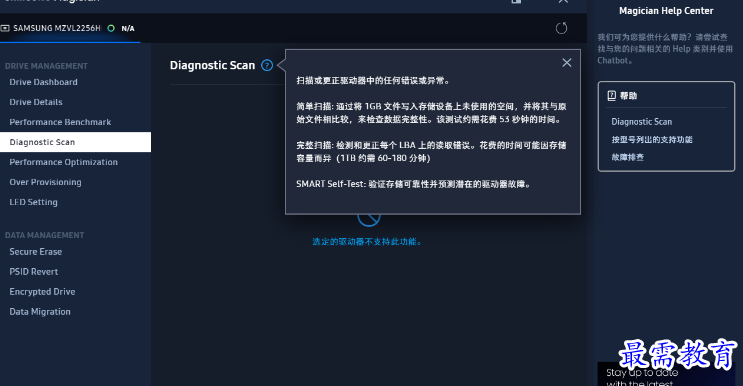Click Diagnostic Scan link in help panel
Viewport: 743px width, 386px height.
(642, 122)
